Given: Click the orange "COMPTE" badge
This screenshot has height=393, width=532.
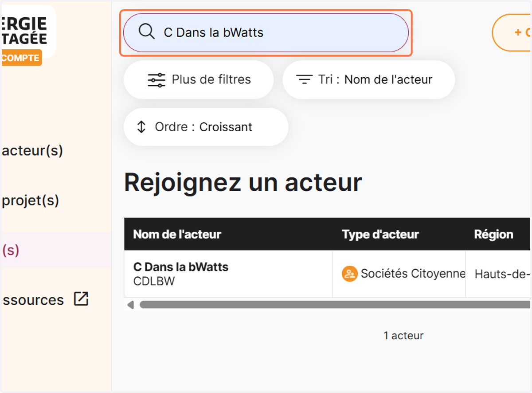Looking at the screenshot, I should (21, 58).
